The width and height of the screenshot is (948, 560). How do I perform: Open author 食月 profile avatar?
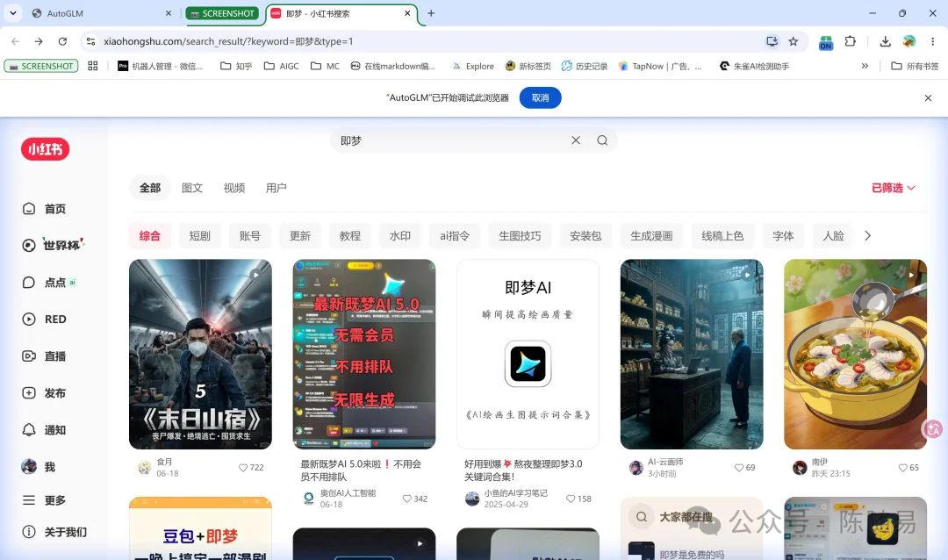tap(145, 468)
